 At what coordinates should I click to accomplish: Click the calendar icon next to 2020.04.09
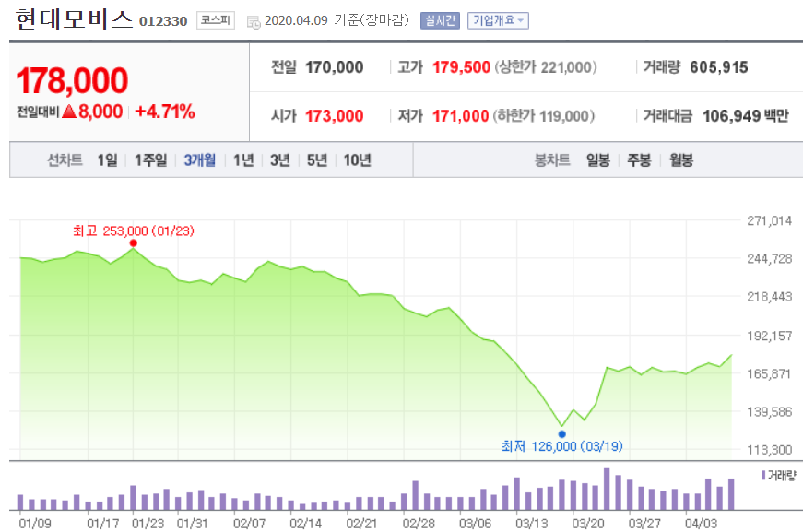click(x=254, y=22)
